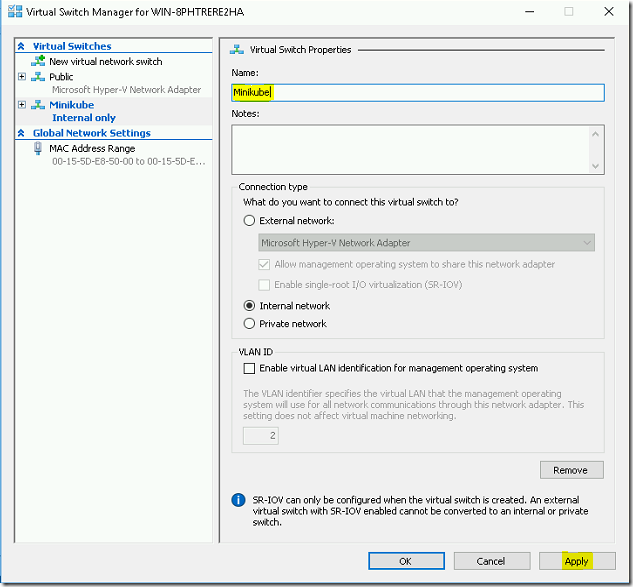Select the Minikube virtual switch entry
633x587 pixels.
click(72, 105)
